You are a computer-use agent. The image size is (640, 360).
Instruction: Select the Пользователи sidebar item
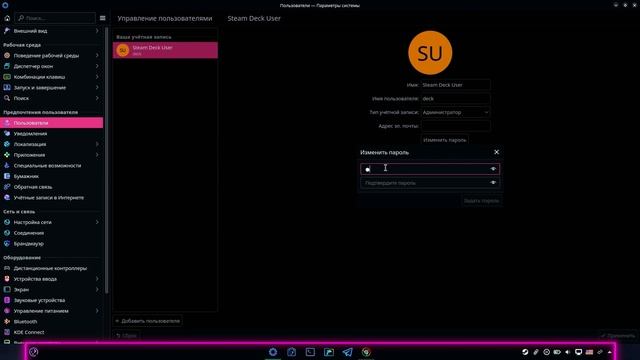51,123
